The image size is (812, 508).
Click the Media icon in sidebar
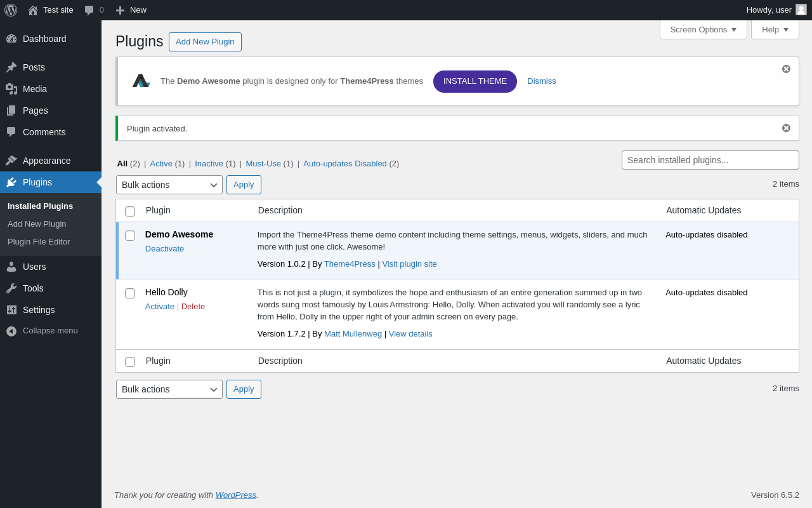(x=11, y=89)
